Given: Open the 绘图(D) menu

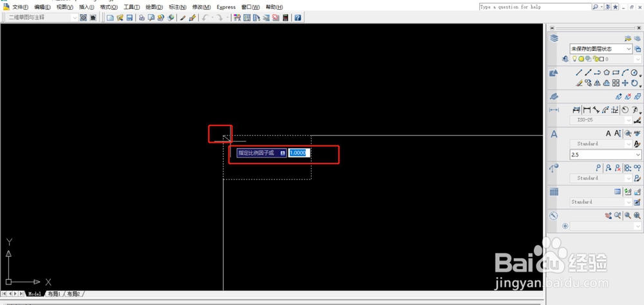Looking at the screenshot, I should pyautogui.click(x=154, y=7).
